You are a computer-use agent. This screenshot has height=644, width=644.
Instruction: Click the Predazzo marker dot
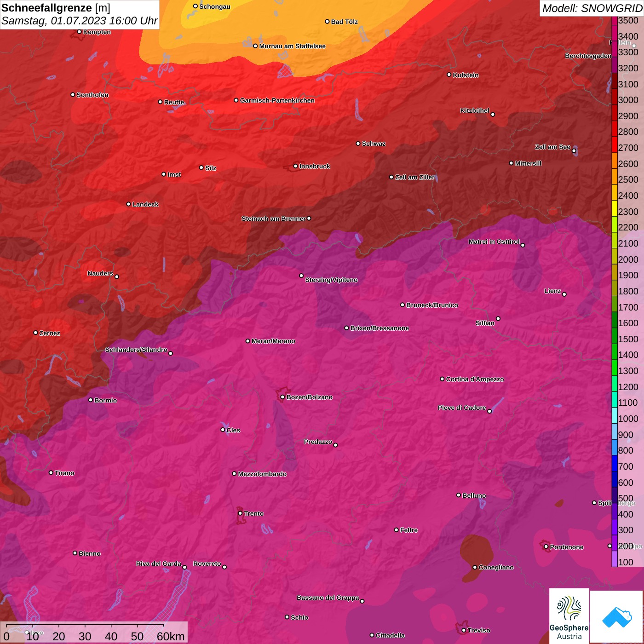point(335,445)
